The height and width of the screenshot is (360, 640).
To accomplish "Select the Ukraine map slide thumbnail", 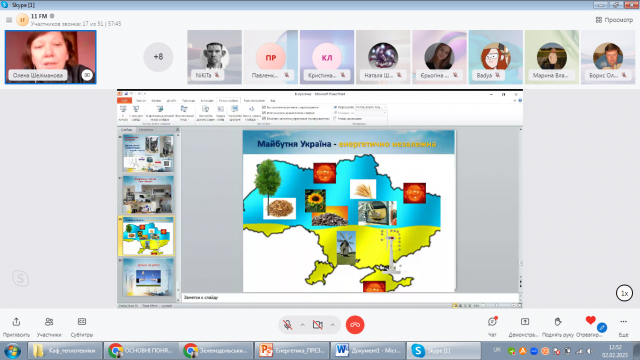I will (148, 236).
